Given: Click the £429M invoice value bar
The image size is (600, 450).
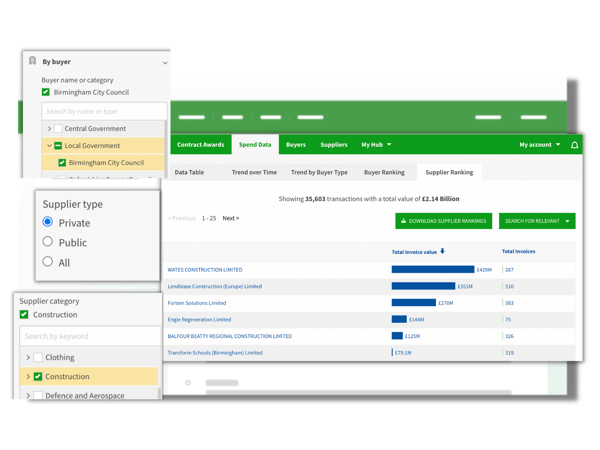Looking at the screenshot, I should coord(433,269).
